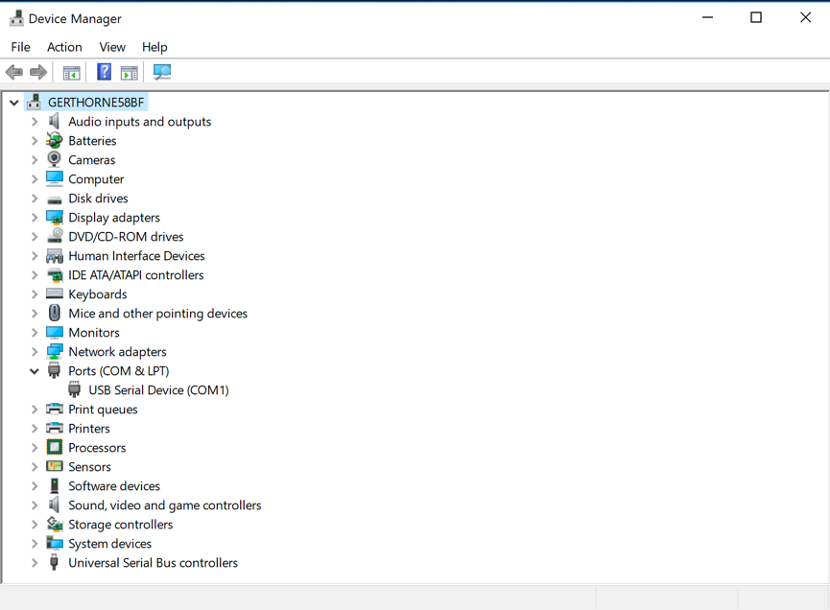Select the Network adapters label

click(118, 352)
